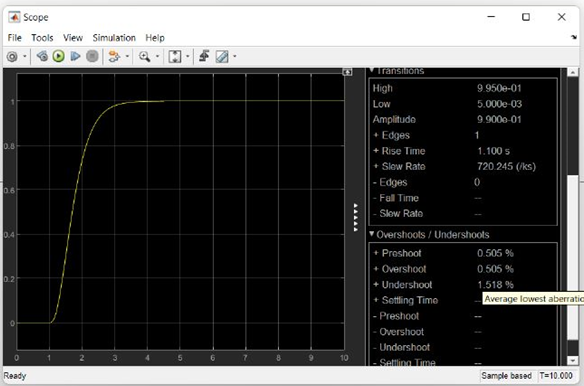Screen dimensions: 584x386
Task: Click the measurements panel scrollbar thumb
Action: pyautogui.click(x=573, y=257)
